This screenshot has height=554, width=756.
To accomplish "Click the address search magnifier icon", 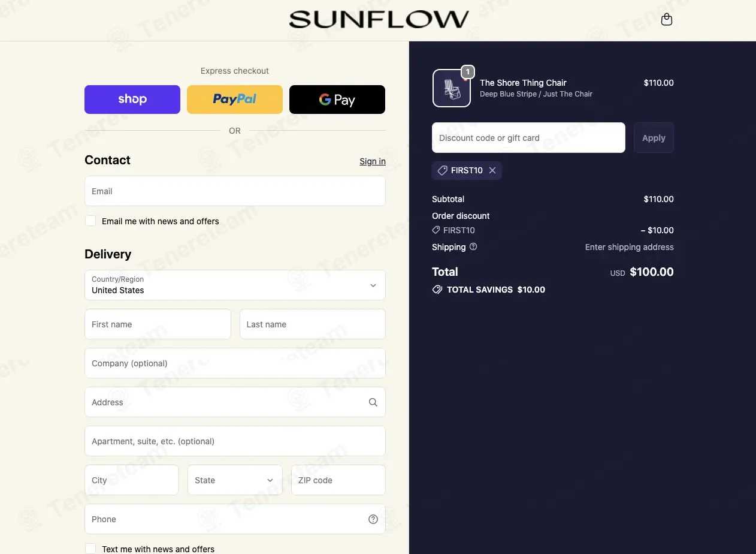I will pyautogui.click(x=373, y=402).
